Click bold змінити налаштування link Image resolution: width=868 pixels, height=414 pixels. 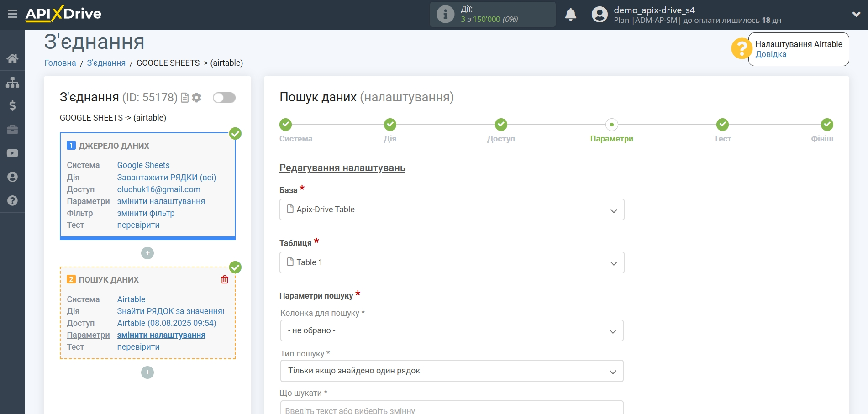161,335
